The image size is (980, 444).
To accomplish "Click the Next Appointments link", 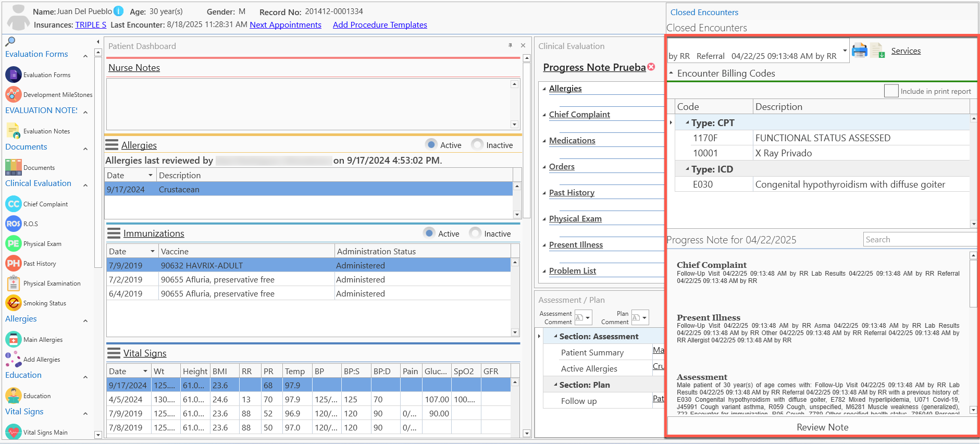I will click(x=286, y=24).
